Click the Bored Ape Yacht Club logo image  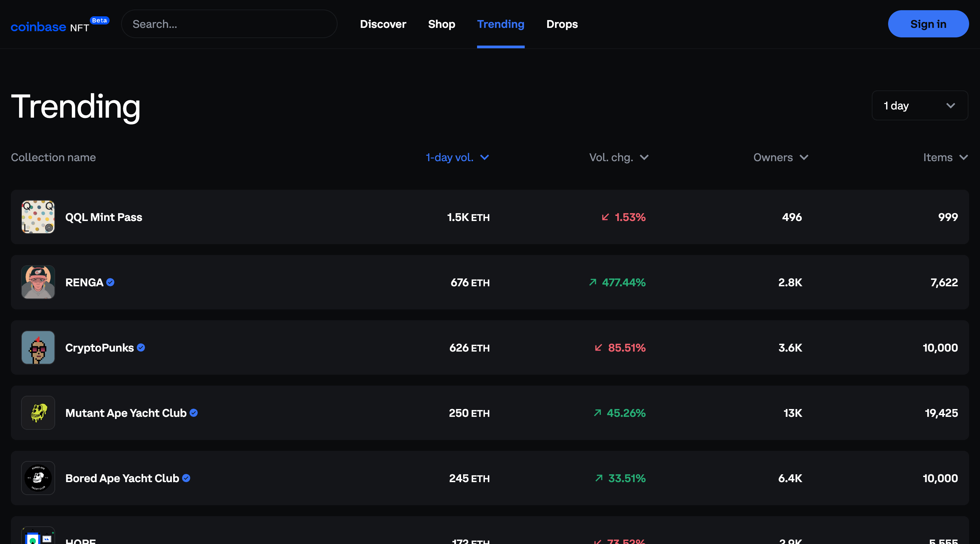coord(38,478)
